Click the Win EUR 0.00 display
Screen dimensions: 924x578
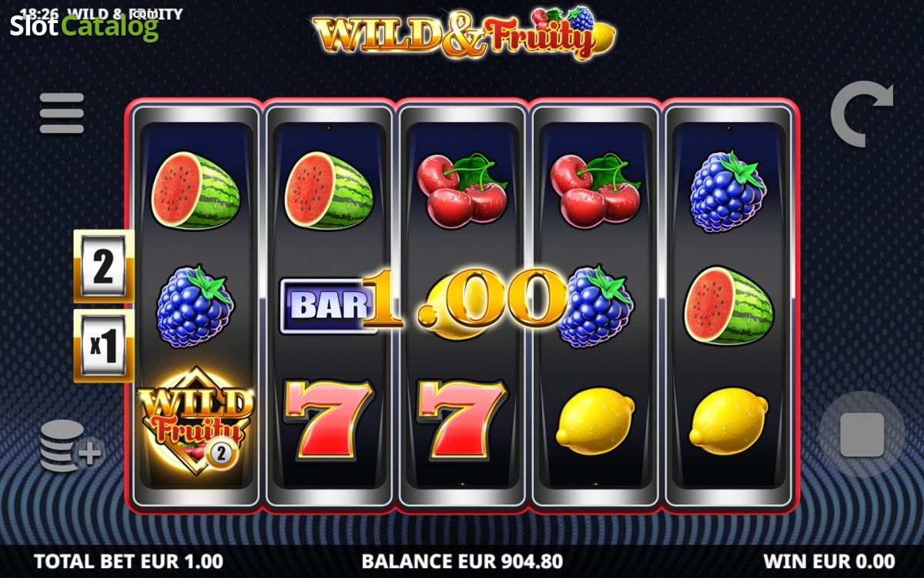[x=829, y=561]
